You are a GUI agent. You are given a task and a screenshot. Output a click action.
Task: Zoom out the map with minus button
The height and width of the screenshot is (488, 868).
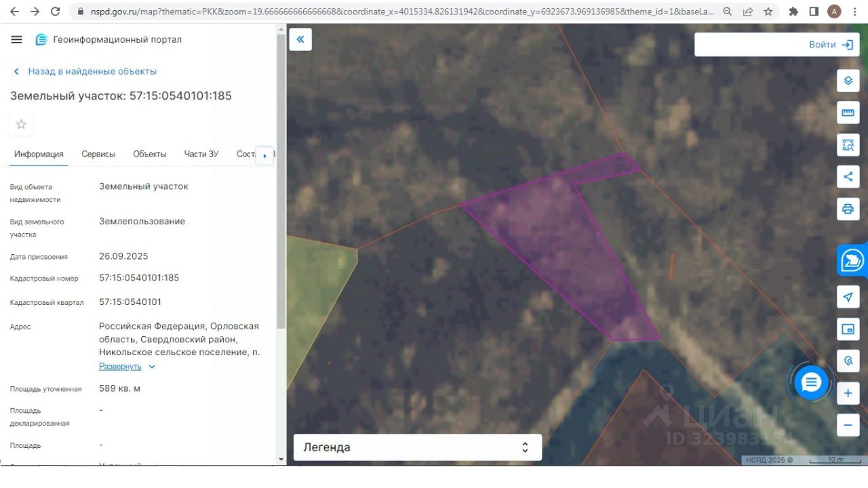[x=848, y=425]
